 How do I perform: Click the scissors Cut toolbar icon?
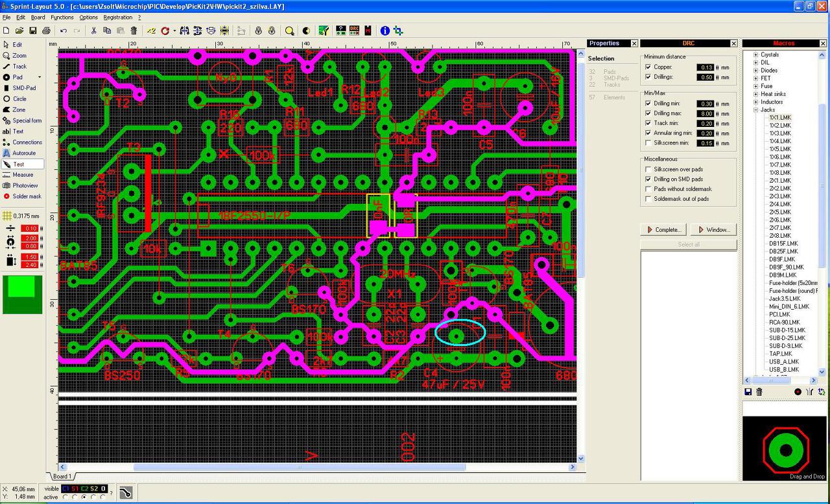coord(93,30)
